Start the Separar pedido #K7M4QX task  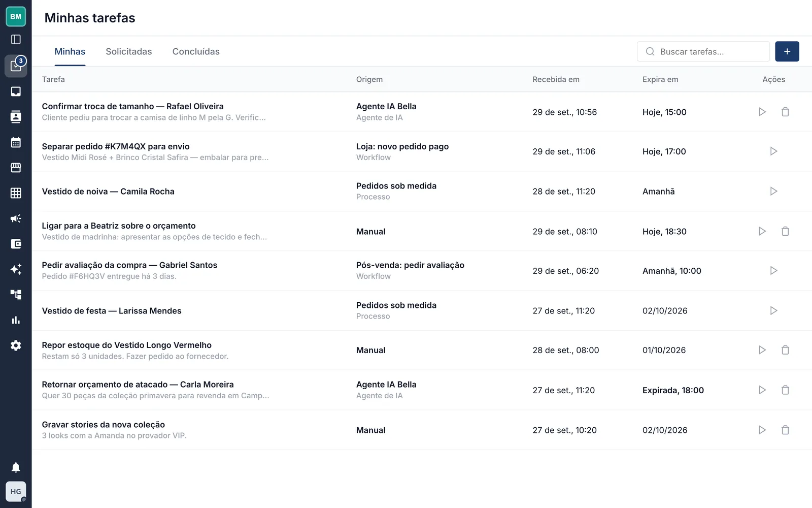pos(773,151)
